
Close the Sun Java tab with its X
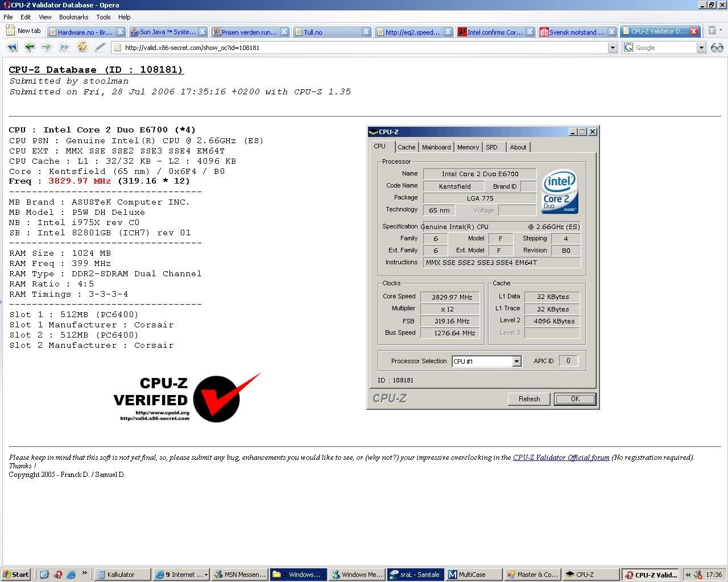coord(203,32)
